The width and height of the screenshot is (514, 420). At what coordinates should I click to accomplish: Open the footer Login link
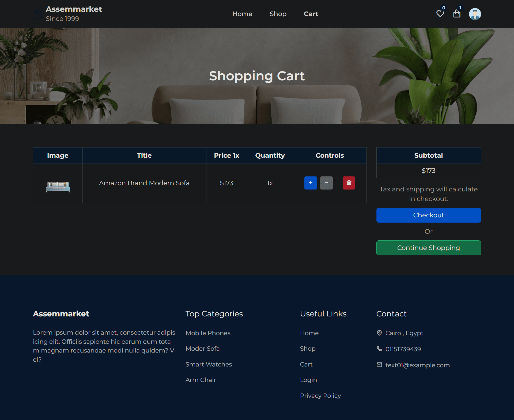pyautogui.click(x=308, y=380)
